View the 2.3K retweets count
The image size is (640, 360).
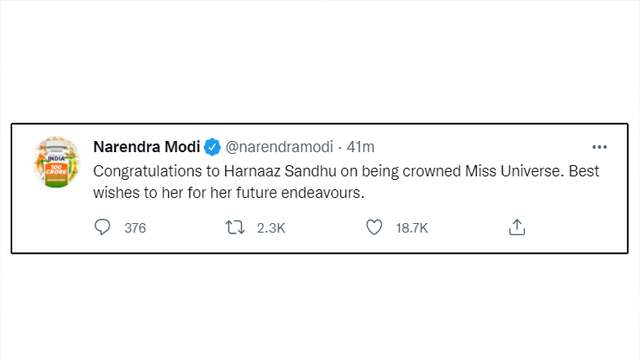pos(271,228)
